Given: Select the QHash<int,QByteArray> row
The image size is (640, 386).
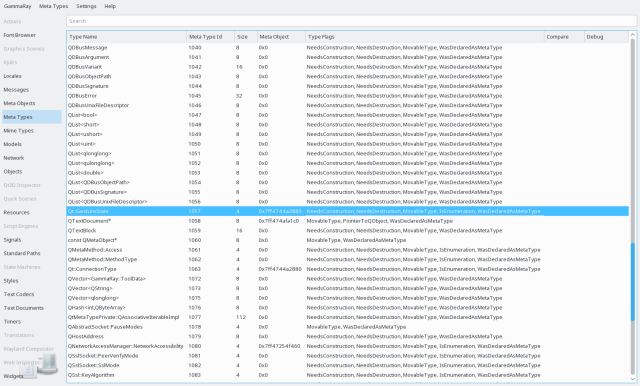Looking at the screenshot, I should coord(347,308).
